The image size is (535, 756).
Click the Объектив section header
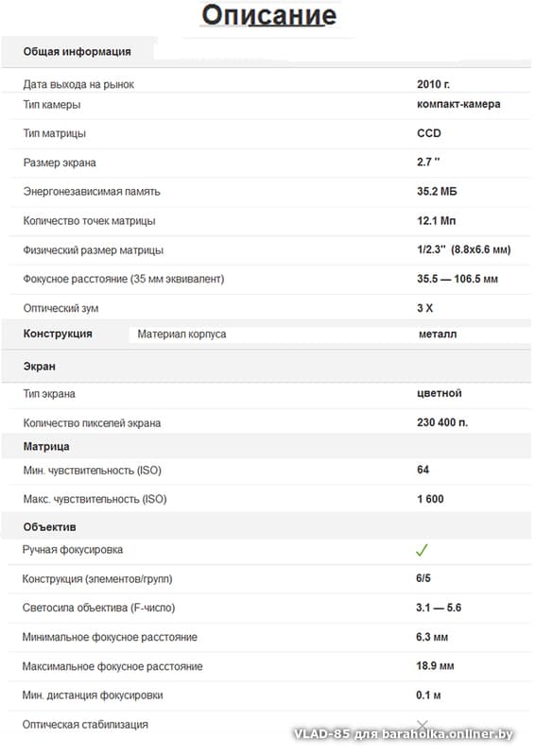pyautogui.click(x=50, y=527)
